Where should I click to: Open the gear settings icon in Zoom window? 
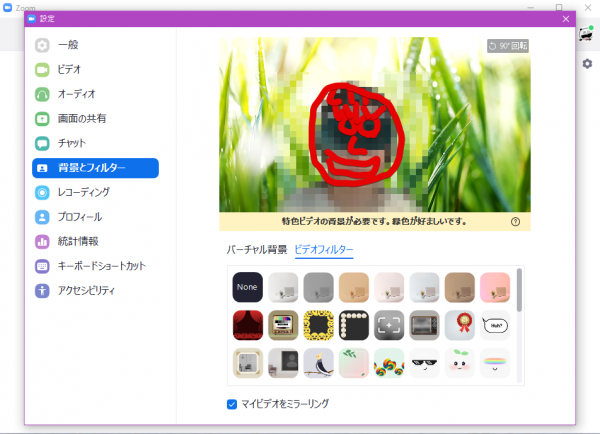tap(587, 64)
